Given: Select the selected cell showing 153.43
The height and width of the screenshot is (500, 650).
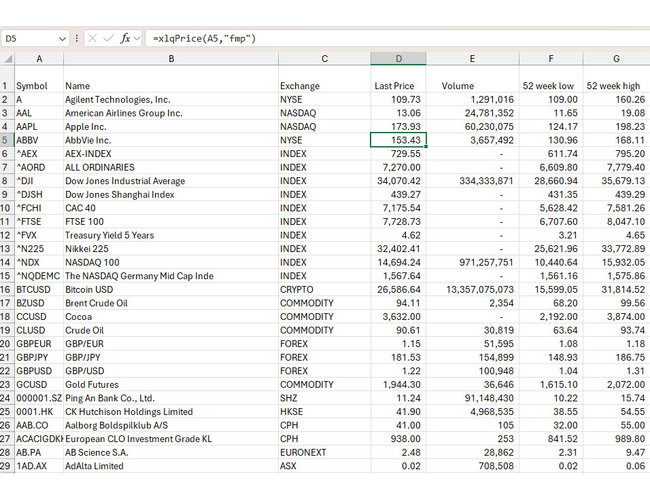Looking at the screenshot, I should coord(398,140).
